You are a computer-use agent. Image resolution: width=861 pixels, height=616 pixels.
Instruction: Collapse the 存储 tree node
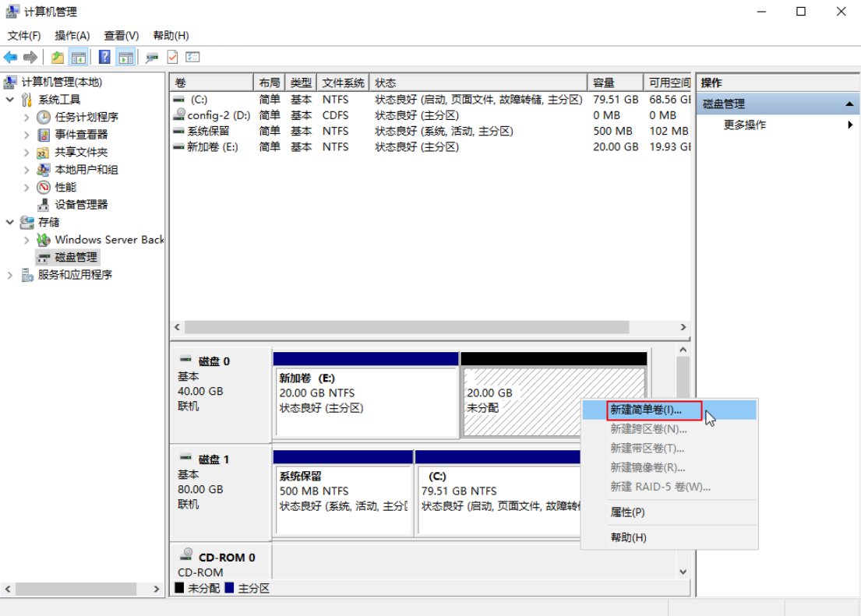point(10,223)
